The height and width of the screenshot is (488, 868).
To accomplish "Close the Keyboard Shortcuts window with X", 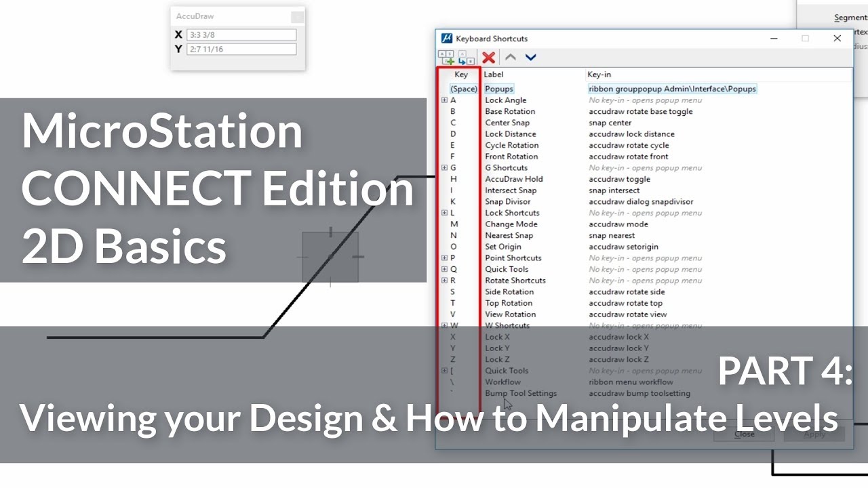I will pos(837,39).
